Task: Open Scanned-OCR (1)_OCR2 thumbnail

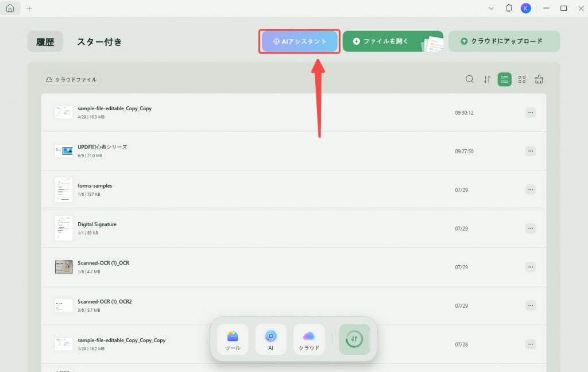Action: (x=64, y=305)
